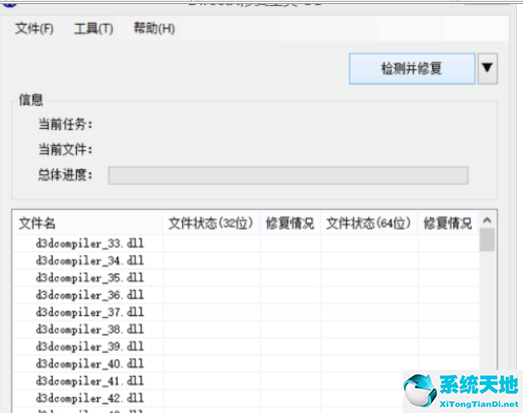Image resolution: width=523 pixels, height=413 pixels.
Task: Open the 工具(T) menu
Action: [x=93, y=29]
